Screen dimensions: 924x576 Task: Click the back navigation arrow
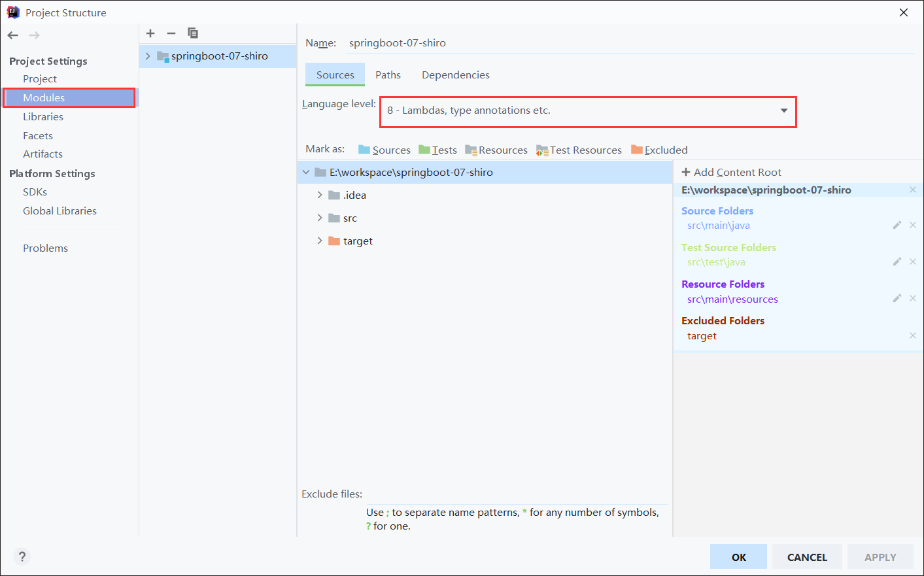click(13, 35)
